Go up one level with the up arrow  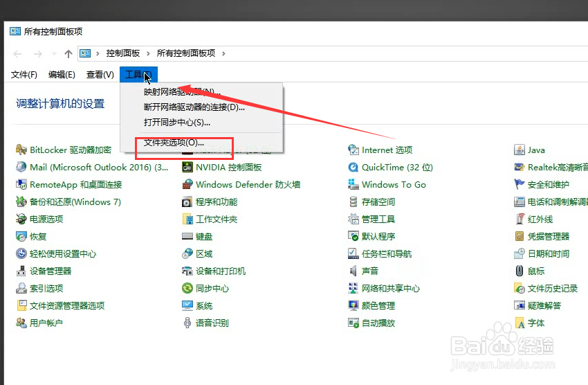coord(68,54)
